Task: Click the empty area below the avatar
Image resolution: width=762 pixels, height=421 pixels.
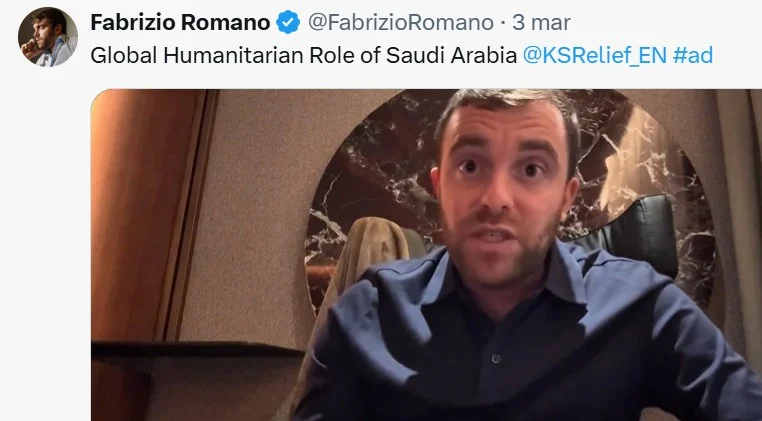Action: point(48,243)
